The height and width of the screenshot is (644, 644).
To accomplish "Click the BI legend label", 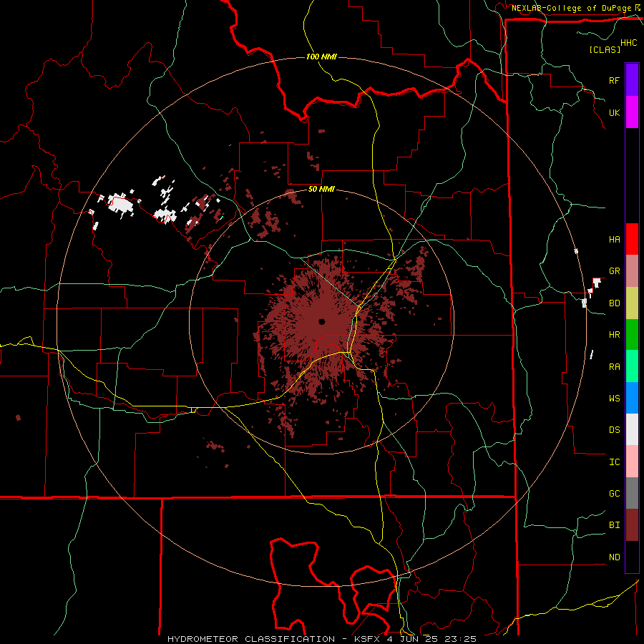I will (614, 525).
